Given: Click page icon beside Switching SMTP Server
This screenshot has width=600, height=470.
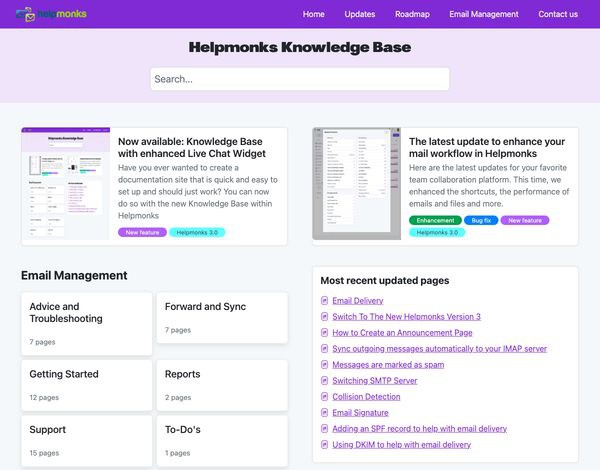Looking at the screenshot, I should point(324,381).
